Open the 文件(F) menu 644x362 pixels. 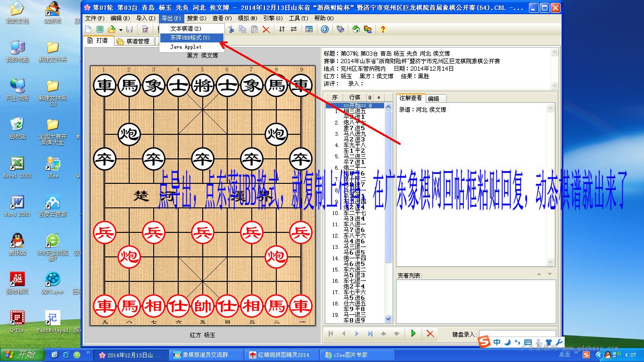pyautogui.click(x=95, y=18)
